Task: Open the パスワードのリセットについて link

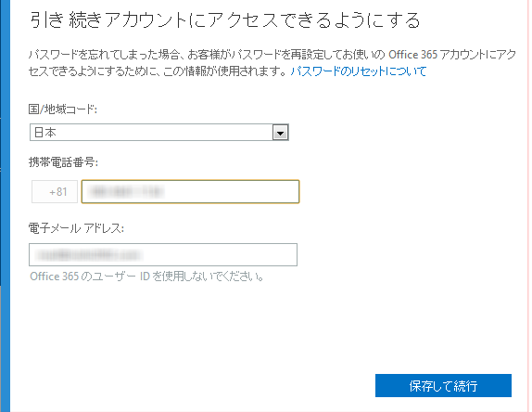Action: coord(359,71)
